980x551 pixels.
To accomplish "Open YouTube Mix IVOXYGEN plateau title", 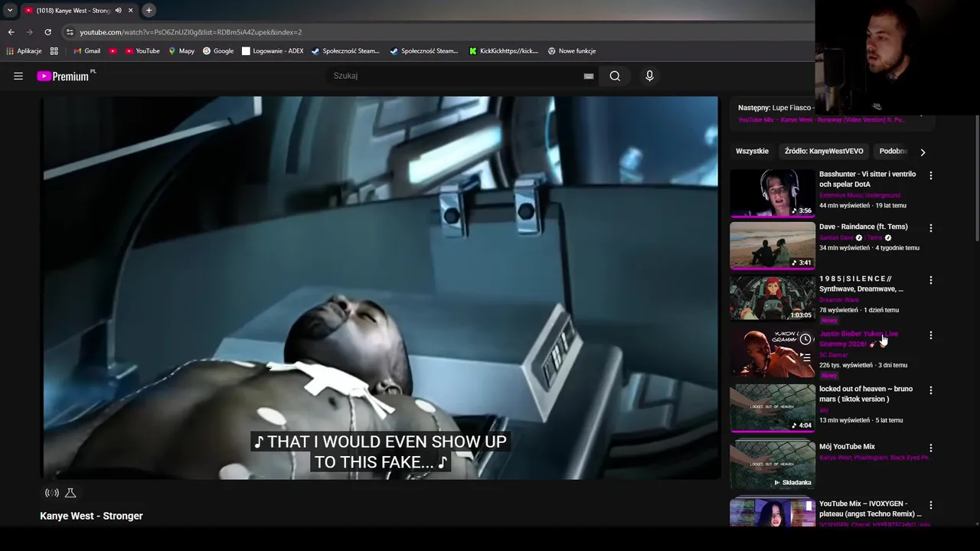I will pos(871,509).
